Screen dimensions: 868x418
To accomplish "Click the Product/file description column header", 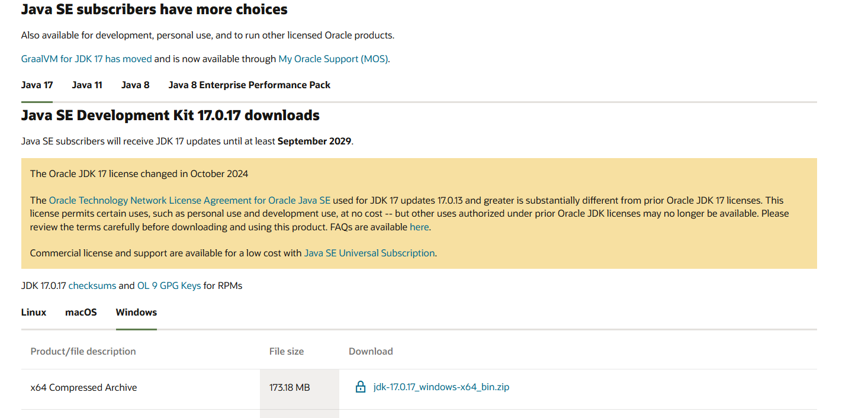I will (83, 351).
